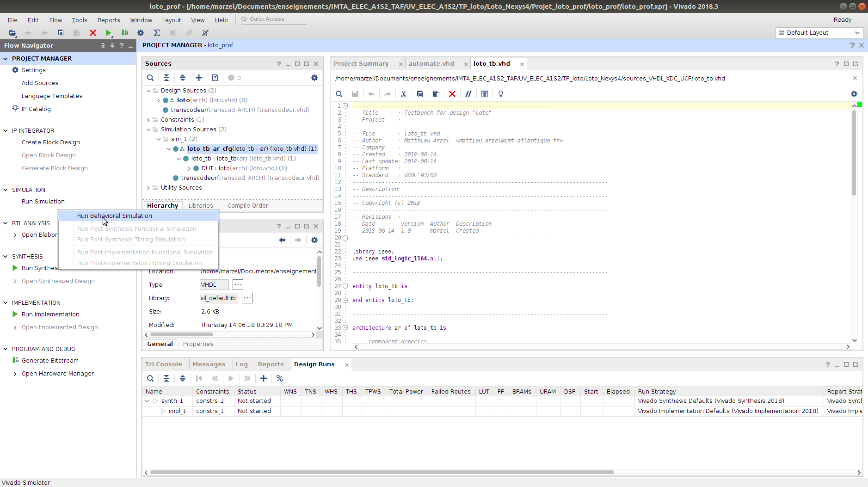Click the file info icon in Sources toolbar
This screenshot has width=868, height=487.
[x=215, y=78]
